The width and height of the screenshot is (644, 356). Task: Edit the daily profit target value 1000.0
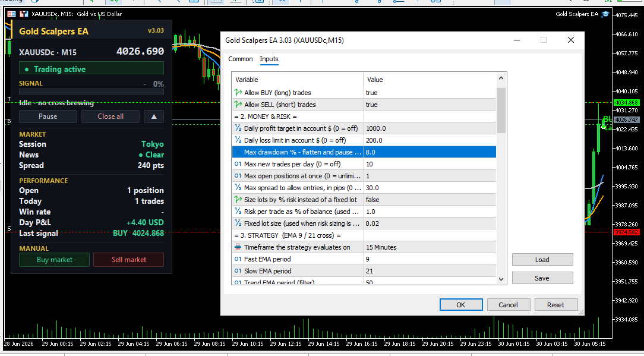point(430,128)
